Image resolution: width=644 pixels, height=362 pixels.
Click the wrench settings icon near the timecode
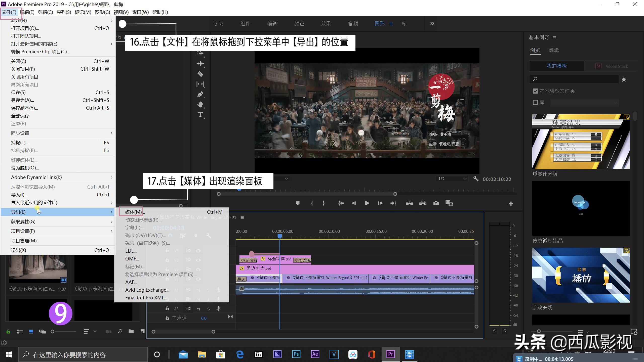point(476,179)
